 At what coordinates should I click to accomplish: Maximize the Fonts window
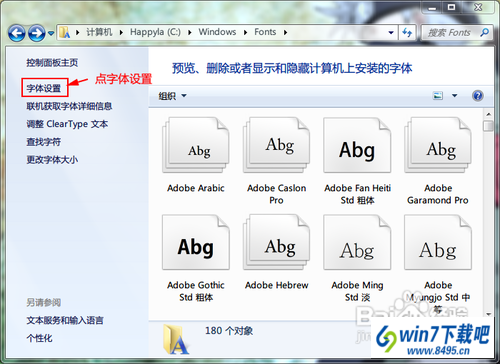[451, 7]
